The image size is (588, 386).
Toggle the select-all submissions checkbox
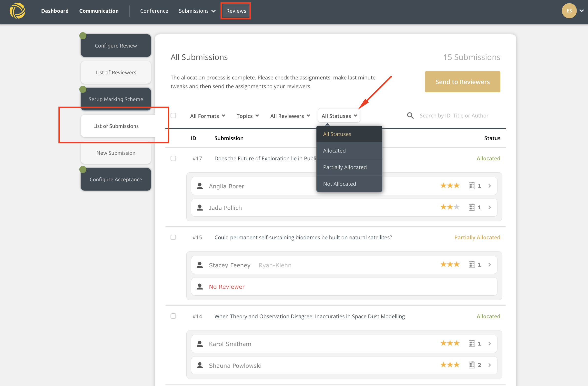pyautogui.click(x=173, y=116)
